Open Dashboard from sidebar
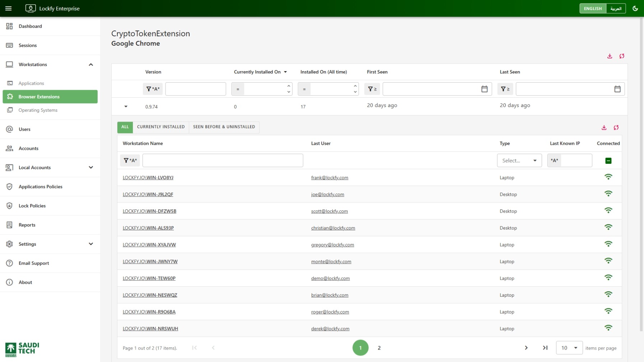Image resolution: width=644 pixels, height=362 pixels. tap(50, 26)
